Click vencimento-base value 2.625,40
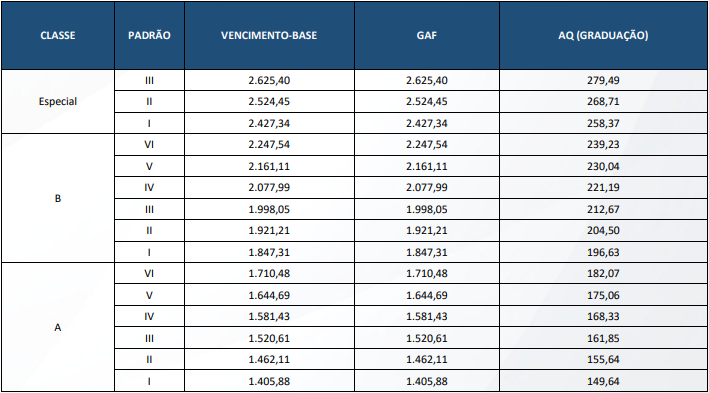This screenshot has height=393, width=709. [x=269, y=80]
